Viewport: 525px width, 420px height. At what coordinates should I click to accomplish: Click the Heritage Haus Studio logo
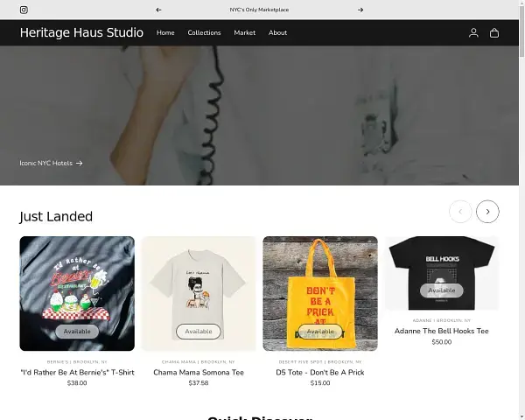click(81, 32)
